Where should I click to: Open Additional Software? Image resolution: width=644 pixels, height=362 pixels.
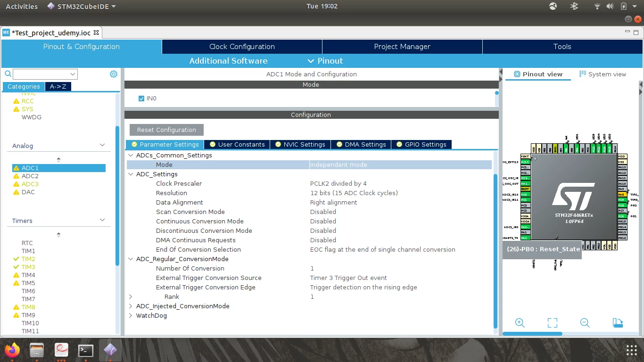[x=228, y=61]
